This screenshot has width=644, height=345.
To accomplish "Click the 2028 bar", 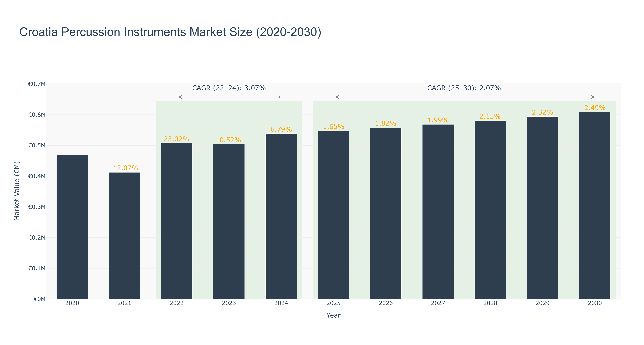I will (x=490, y=210).
